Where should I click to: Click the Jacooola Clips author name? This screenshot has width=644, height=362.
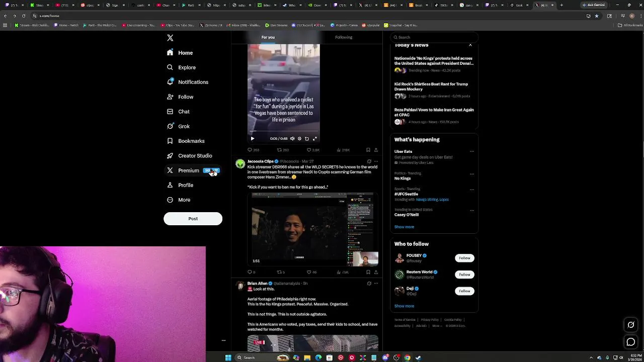click(260, 161)
